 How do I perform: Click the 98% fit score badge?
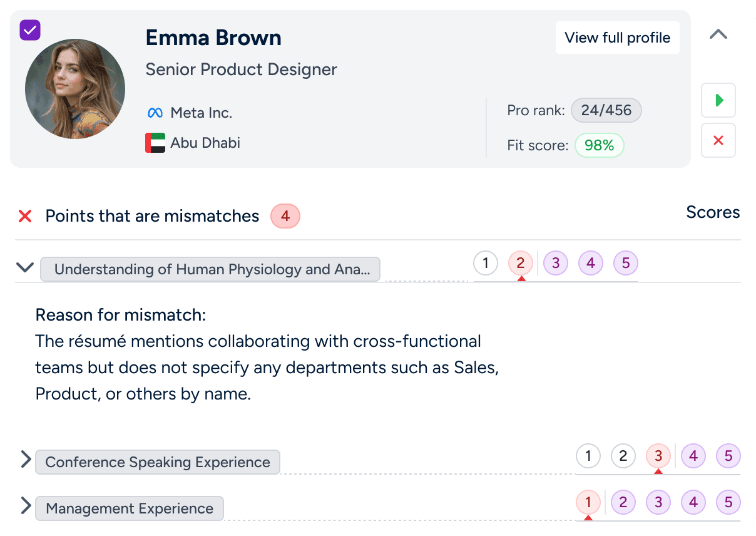click(x=599, y=146)
